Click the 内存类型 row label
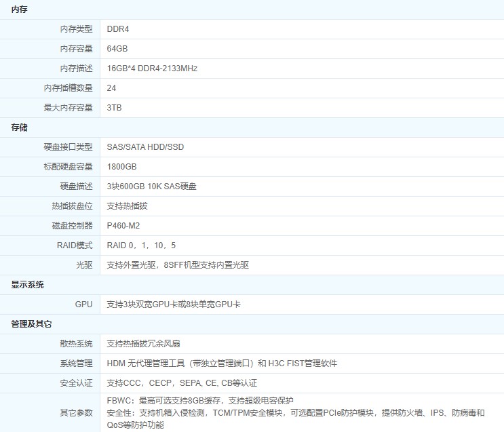 tap(76, 29)
